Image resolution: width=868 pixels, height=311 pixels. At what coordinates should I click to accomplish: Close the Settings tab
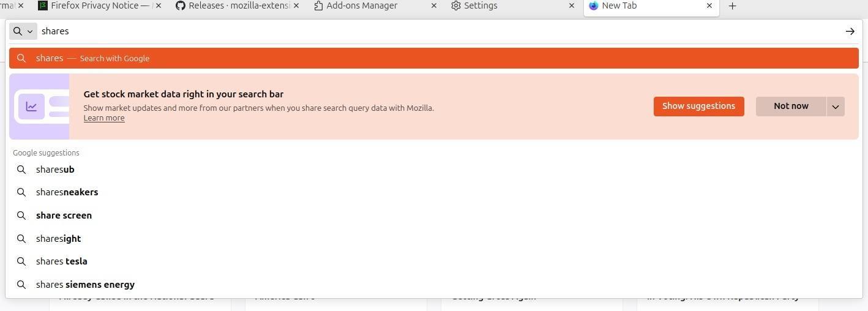coord(572,6)
